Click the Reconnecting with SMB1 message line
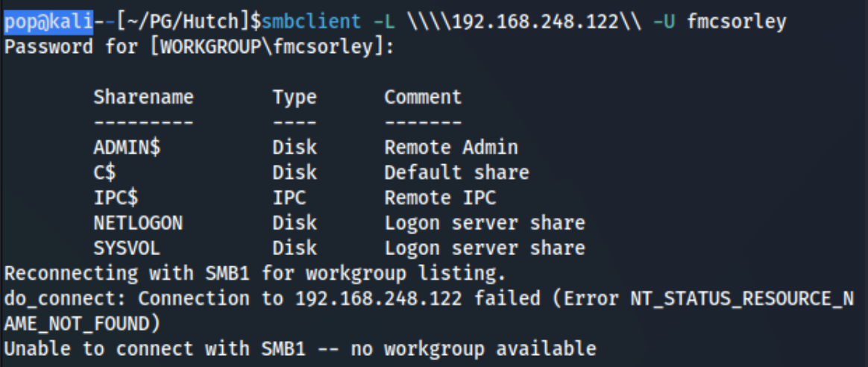 coord(255,274)
